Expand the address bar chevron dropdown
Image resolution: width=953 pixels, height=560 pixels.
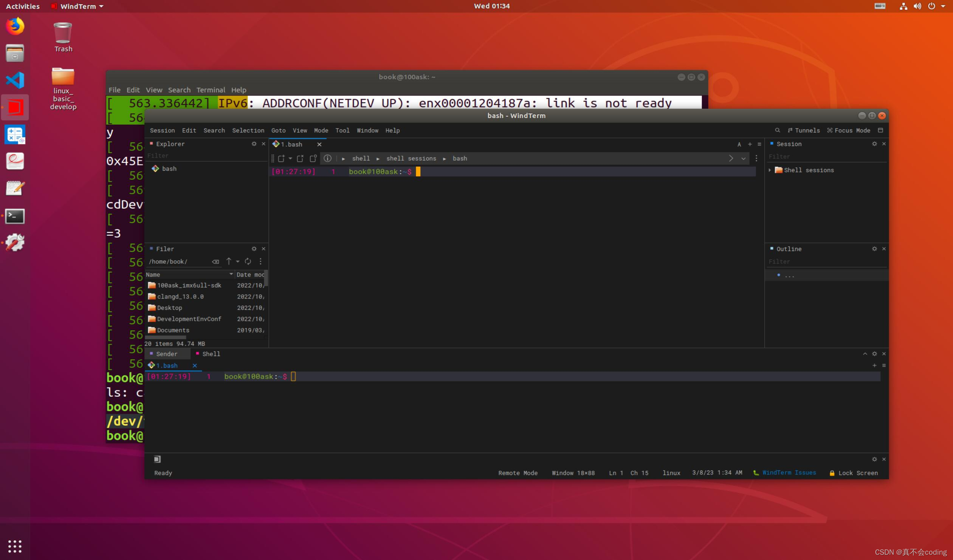(744, 158)
